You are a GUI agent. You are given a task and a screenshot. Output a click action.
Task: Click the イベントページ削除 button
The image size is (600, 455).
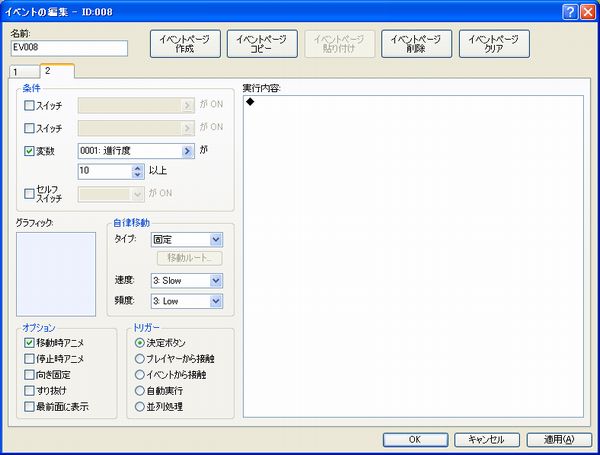tap(416, 44)
